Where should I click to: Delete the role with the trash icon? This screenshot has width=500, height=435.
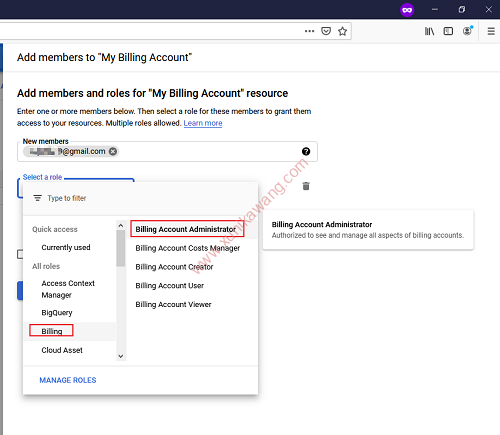(x=306, y=186)
